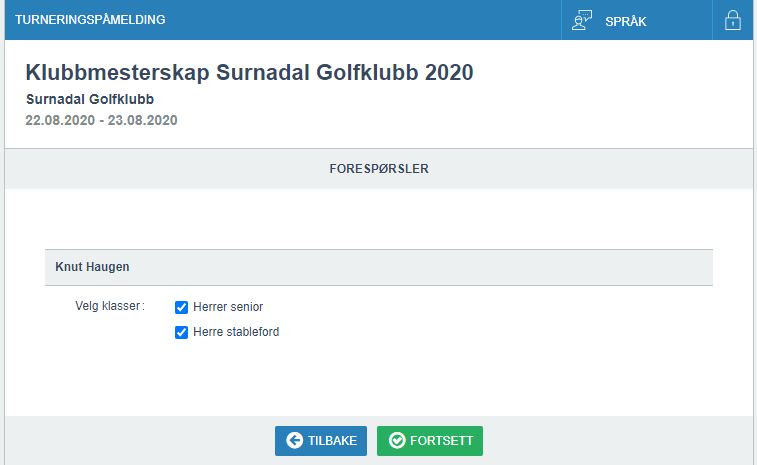Click the Velg klasser label
The image size is (757, 465).
point(110,306)
